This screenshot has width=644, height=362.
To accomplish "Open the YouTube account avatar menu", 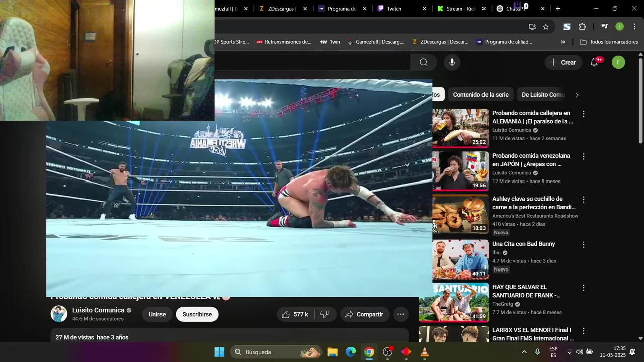I will pos(618,62).
